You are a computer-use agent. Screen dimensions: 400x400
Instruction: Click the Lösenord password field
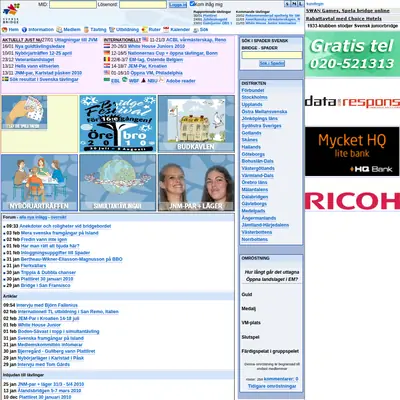[x=143, y=5]
